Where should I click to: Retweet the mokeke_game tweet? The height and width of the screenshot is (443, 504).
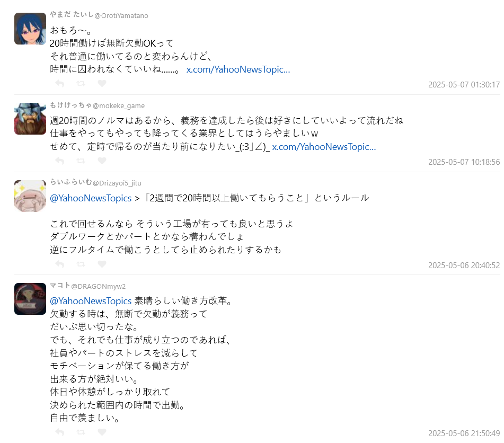pos(81,161)
